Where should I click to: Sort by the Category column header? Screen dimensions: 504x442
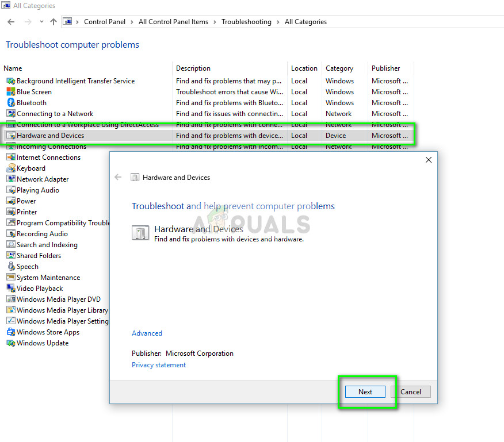339,68
